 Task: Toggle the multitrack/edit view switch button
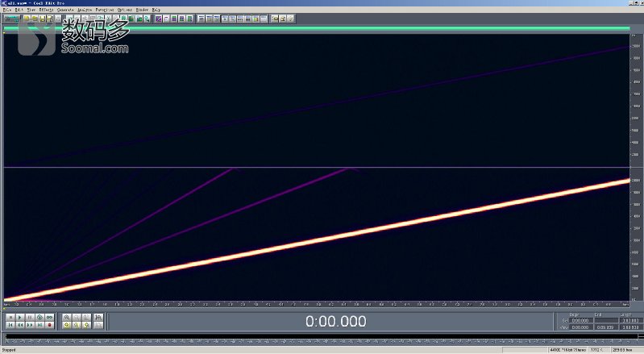pos(10,18)
